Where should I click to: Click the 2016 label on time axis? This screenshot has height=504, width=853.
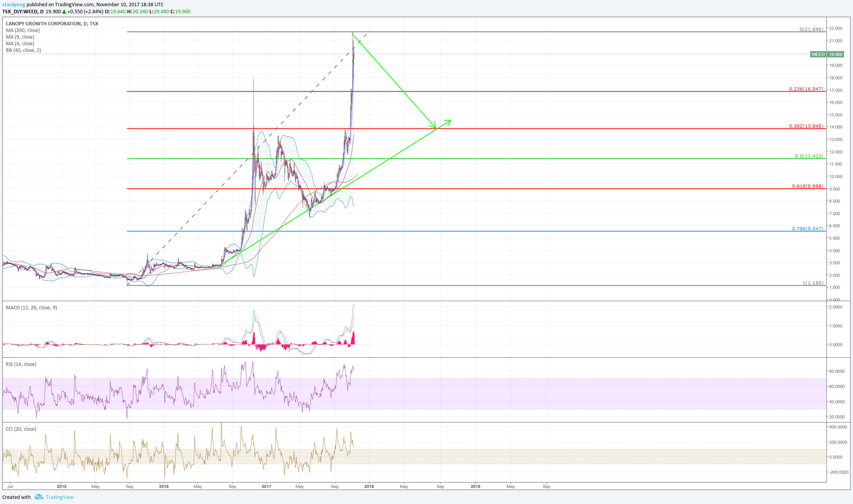click(164, 486)
